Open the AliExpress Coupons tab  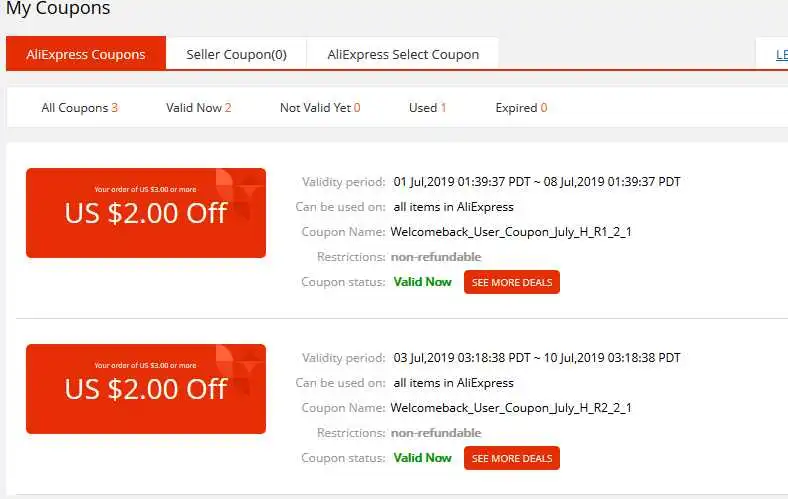tap(86, 54)
